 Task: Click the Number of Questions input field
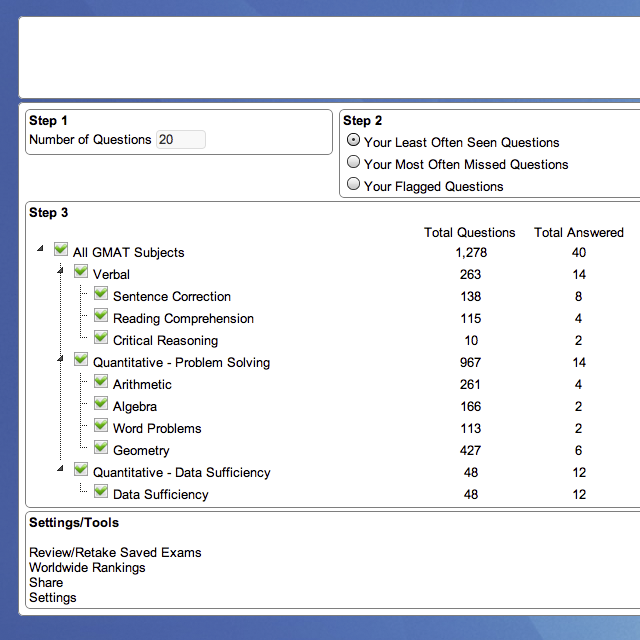click(x=181, y=140)
